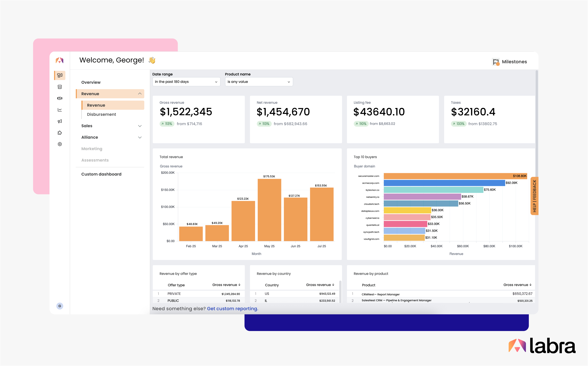Open the analytics line chart icon

pyautogui.click(x=60, y=110)
